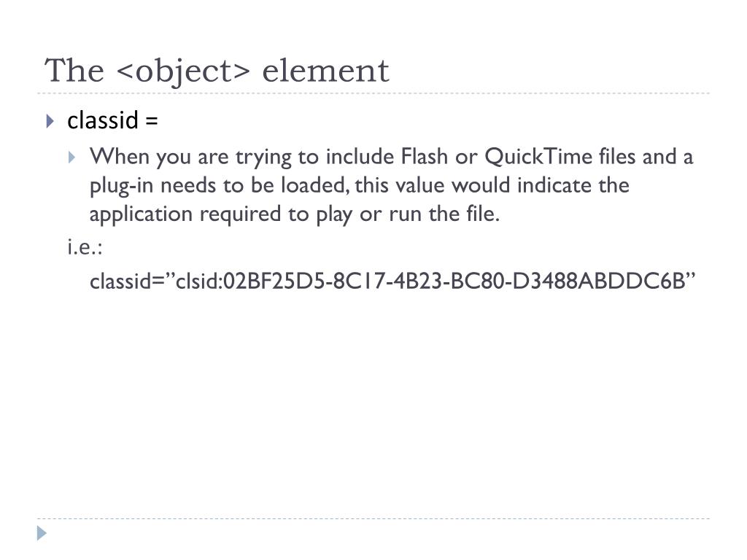
Task: Click the word 'required' in the paragraph
Action: [x=240, y=215]
